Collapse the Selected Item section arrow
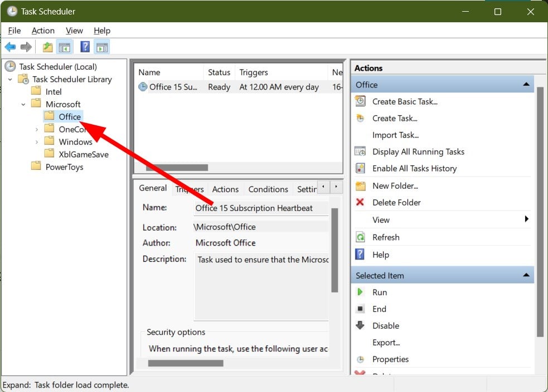Screen dimensions: 548x392 (526, 275)
